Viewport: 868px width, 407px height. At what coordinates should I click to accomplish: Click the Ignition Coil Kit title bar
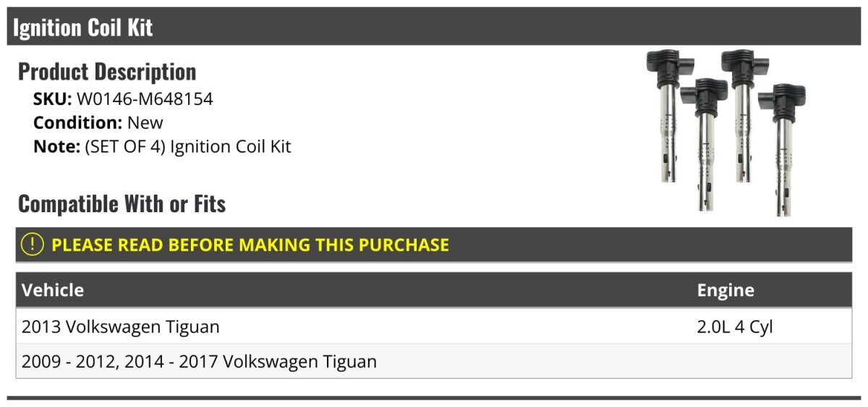82,28
